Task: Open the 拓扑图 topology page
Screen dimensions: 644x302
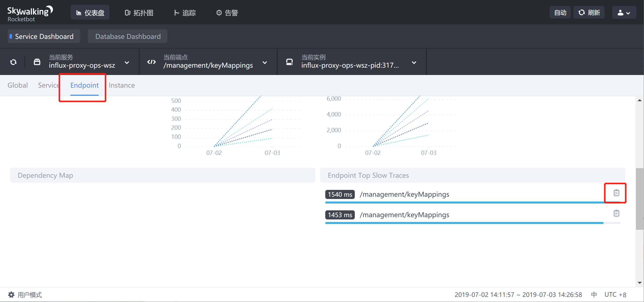Action: [139, 12]
